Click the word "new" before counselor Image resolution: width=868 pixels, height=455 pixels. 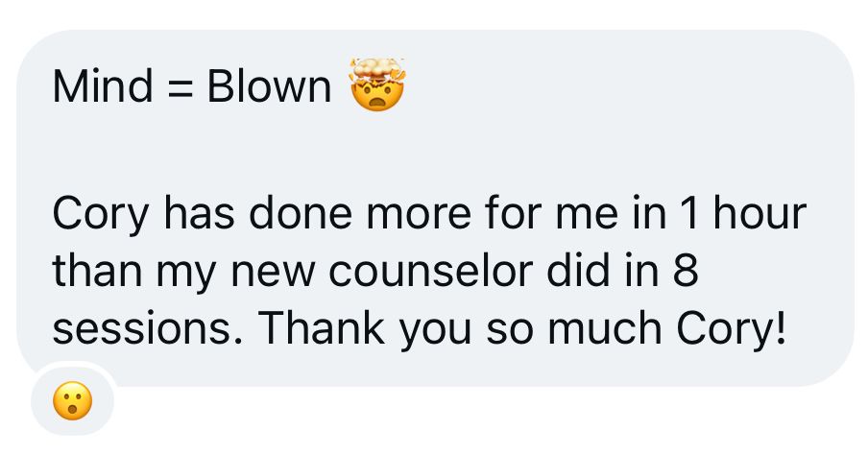click(283, 275)
